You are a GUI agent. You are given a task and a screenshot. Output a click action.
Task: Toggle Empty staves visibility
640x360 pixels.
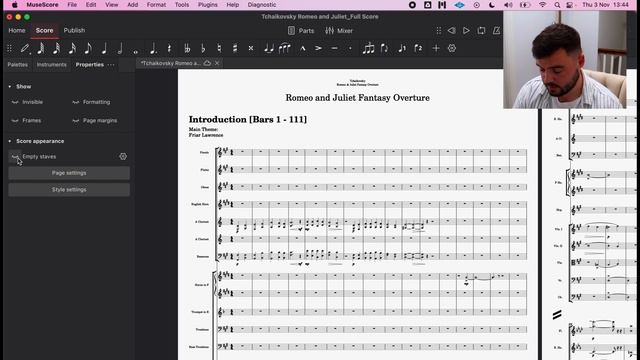[x=15, y=156]
